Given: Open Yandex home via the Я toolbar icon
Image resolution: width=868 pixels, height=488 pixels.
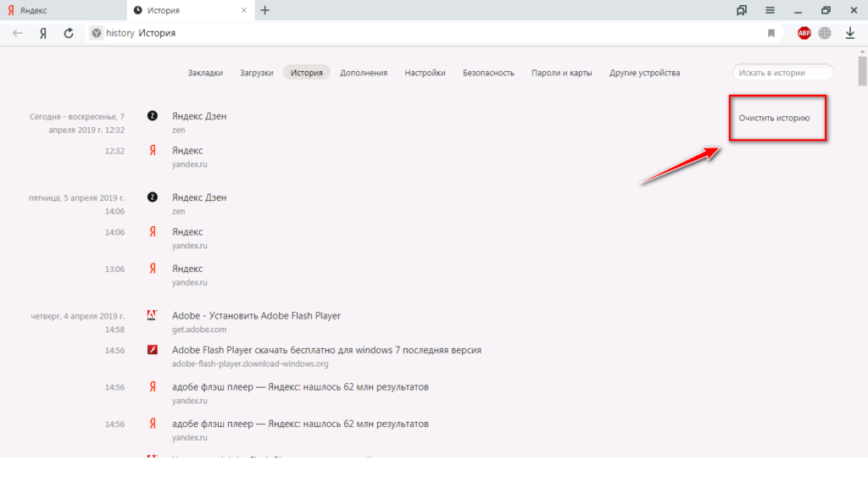Looking at the screenshot, I should [x=42, y=33].
